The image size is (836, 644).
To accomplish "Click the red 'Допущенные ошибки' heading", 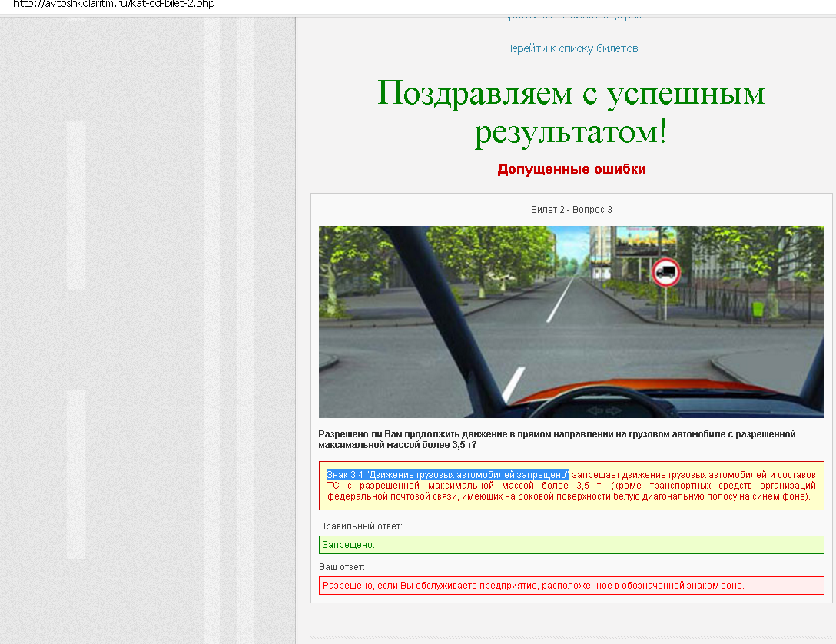I will tap(571, 169).
